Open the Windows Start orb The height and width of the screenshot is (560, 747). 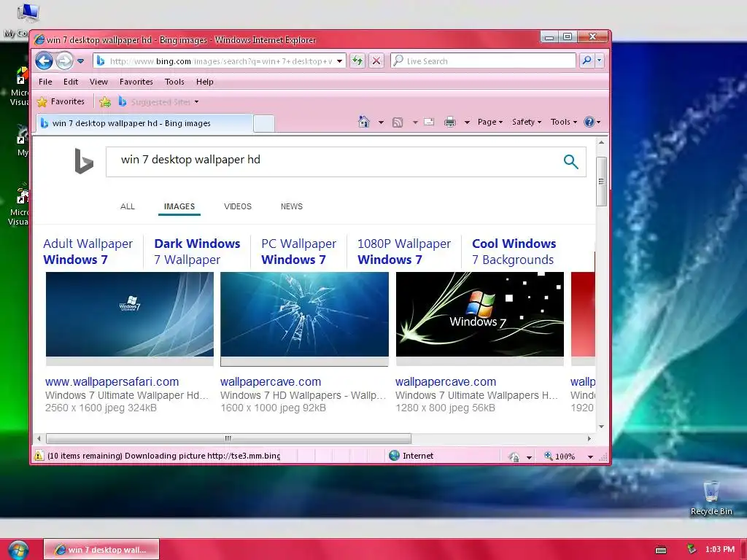[x=18, y=550]
